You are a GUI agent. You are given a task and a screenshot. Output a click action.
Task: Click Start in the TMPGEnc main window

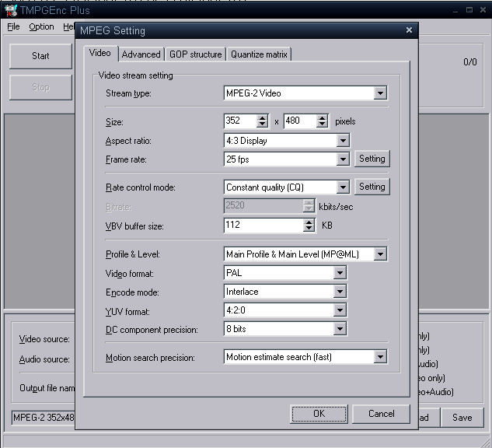40,56
